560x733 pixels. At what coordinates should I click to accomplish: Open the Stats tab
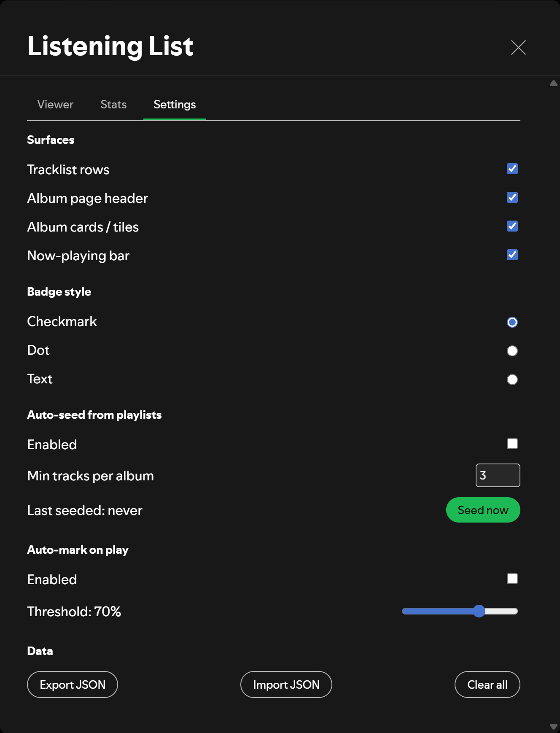[x=113, y=105]
